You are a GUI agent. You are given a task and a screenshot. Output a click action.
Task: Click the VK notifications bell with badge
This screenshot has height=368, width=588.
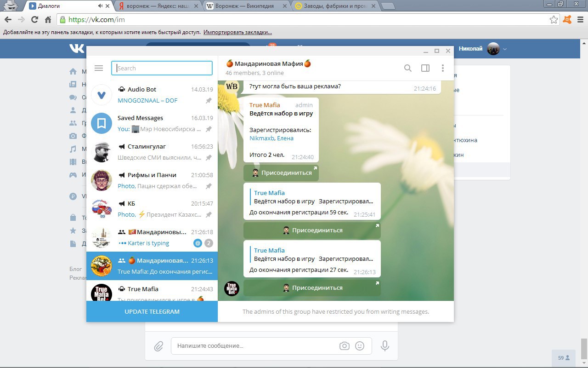[x=269, y=47]
